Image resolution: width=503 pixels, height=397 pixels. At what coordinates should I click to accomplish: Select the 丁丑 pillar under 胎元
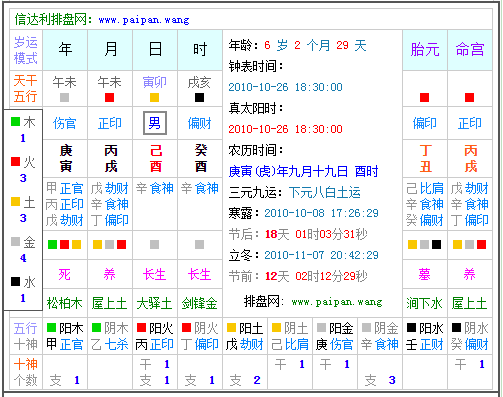point(426,158)
